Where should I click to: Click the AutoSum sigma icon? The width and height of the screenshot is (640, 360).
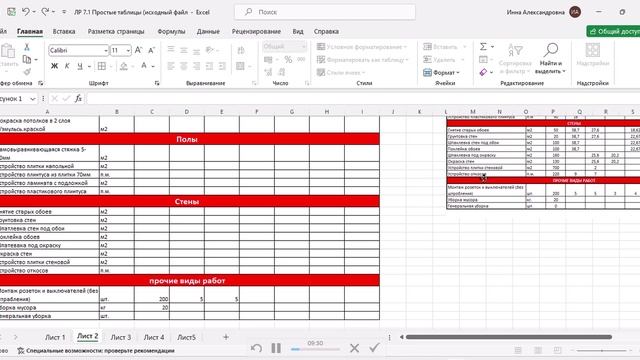click(483, 47)
